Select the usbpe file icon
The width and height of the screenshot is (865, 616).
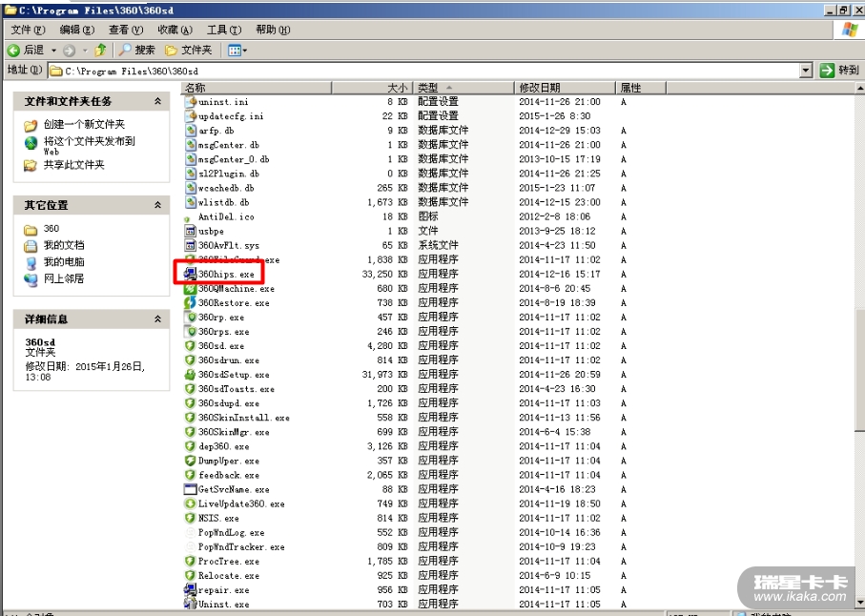click(191, 231)
